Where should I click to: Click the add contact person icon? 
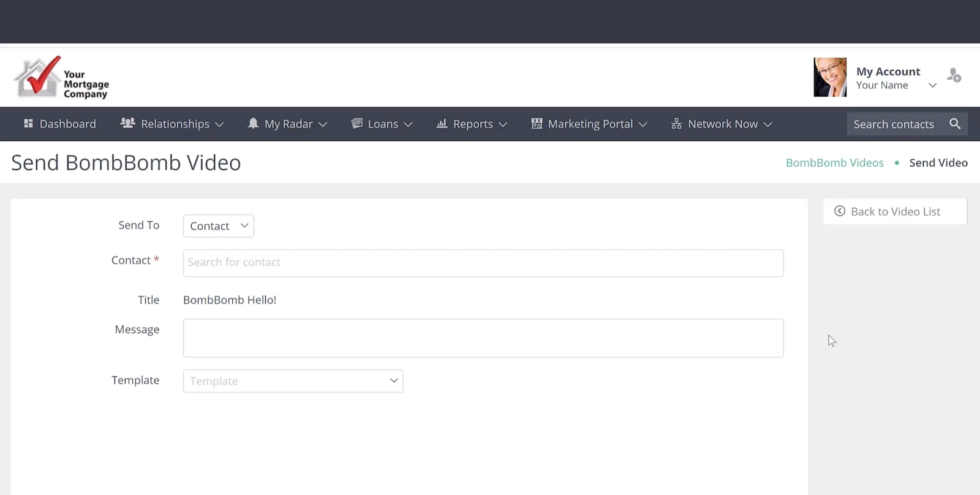(x=954, y=75)
